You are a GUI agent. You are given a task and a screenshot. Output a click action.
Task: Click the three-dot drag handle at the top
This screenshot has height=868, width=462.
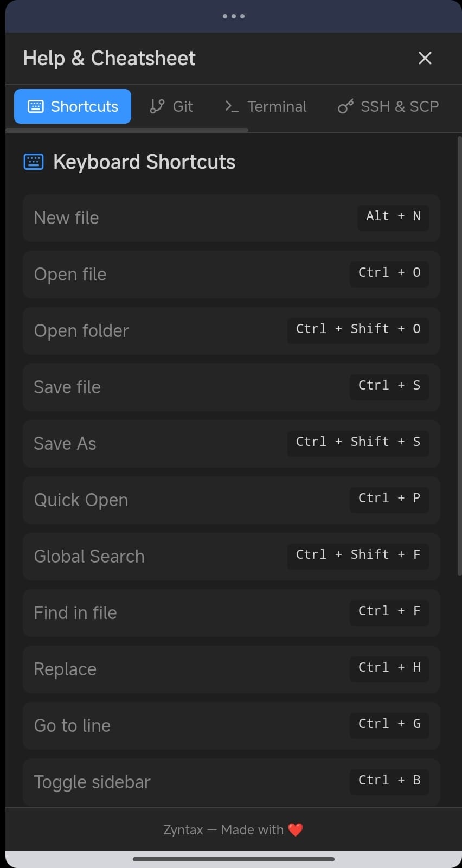(x=233, y=16)
